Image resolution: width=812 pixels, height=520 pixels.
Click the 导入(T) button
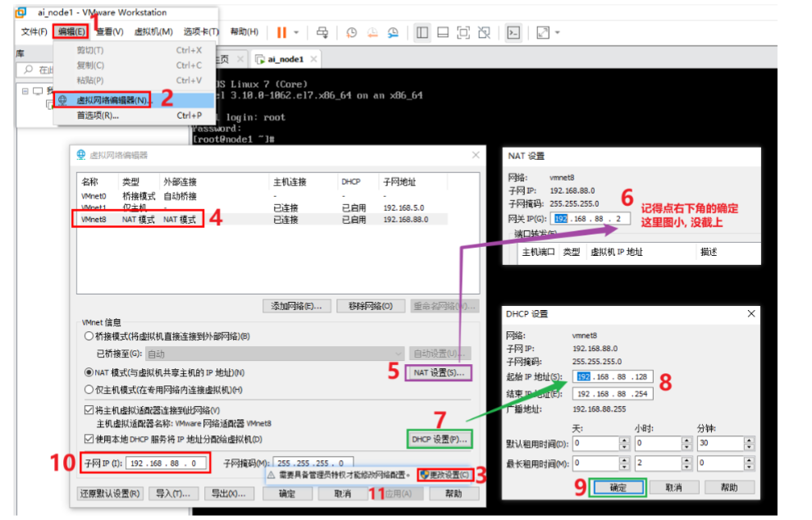coord(173,494)
